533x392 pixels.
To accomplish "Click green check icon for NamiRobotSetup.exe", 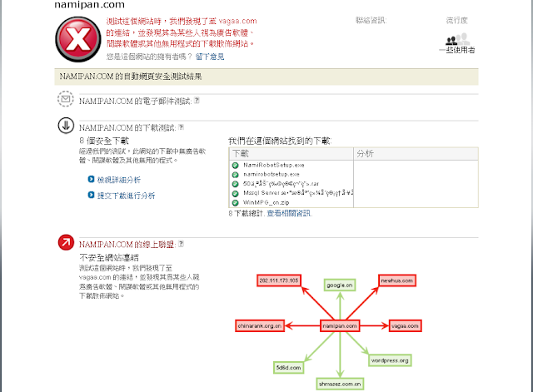I will click(235, 166).
